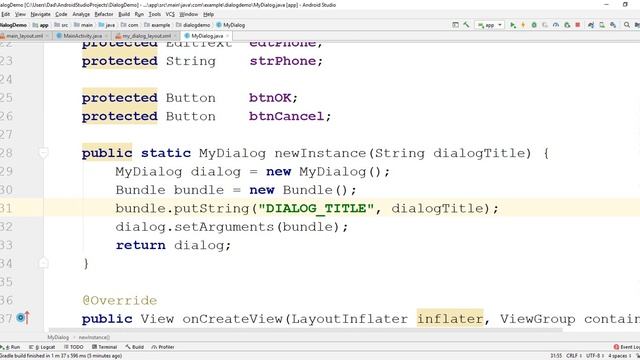The width and height of the screenshot is (640, 360).
Task: Open the Help menu
Action: tap(209, 14)
